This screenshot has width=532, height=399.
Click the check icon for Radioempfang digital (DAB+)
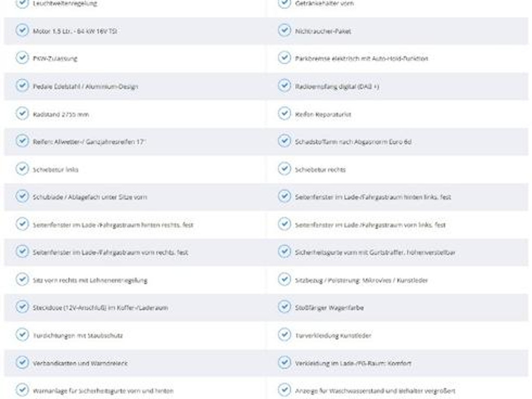tap(284, 86)
